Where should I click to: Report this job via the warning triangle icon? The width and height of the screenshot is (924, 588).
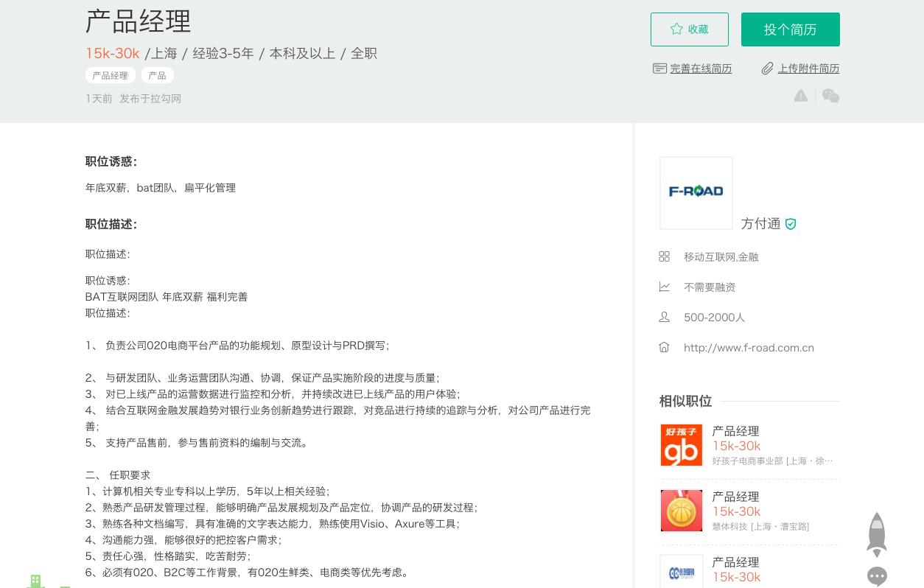(x=800, y=96)
